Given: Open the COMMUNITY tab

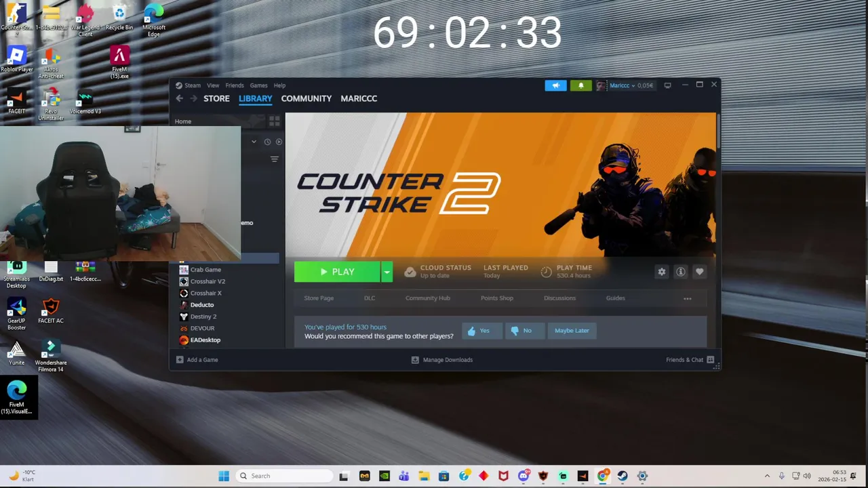Looking at the screenshot, I should [307, 98].
